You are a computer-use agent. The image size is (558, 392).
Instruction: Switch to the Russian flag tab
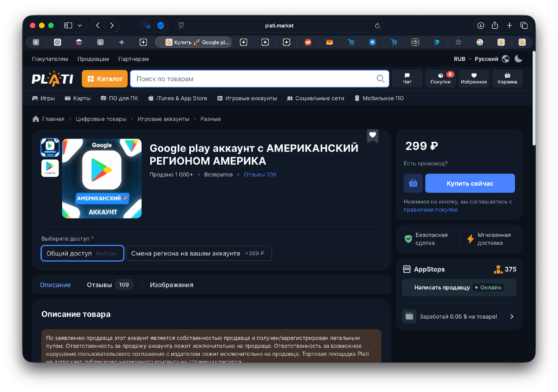tap(79, 42)
